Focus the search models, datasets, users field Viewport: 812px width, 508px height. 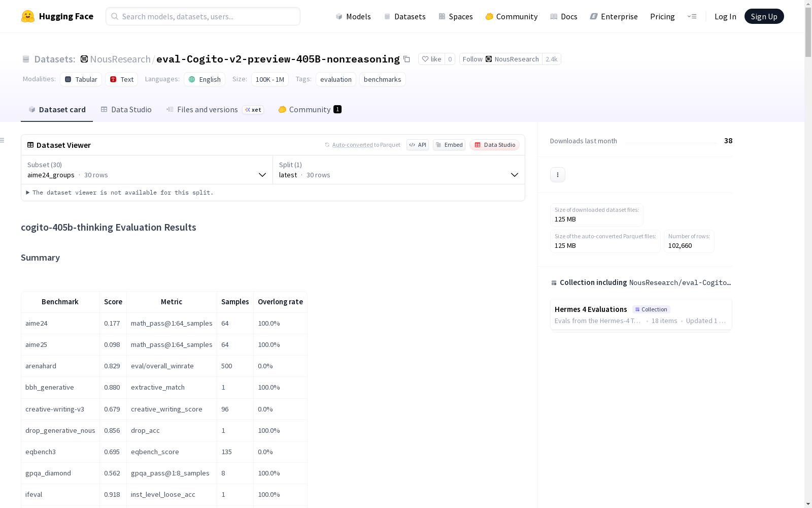[203, 16]
